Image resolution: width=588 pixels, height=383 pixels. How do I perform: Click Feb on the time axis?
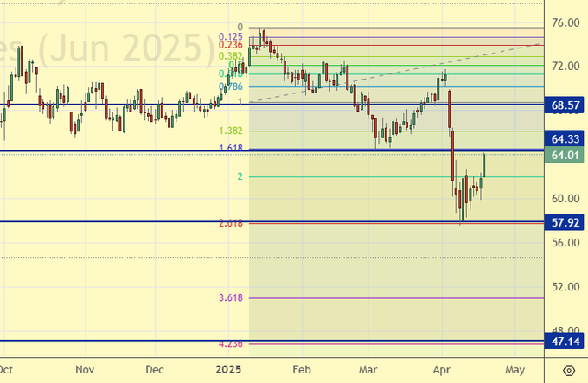[x=300, y=369]
